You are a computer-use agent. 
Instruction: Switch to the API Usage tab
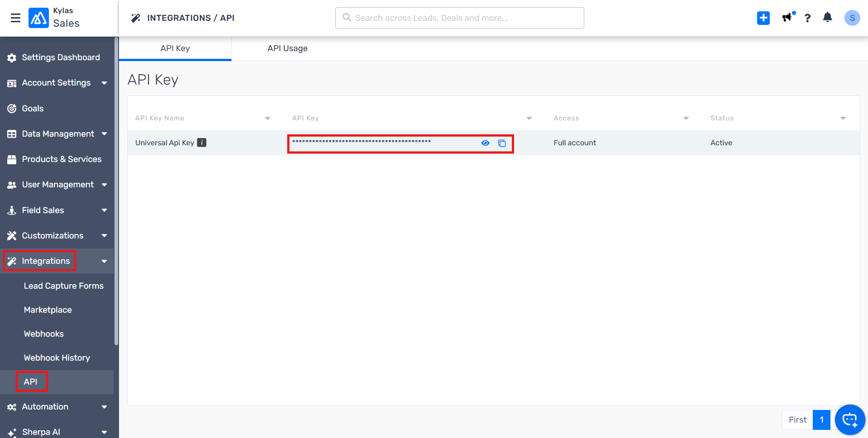(287, 48)
